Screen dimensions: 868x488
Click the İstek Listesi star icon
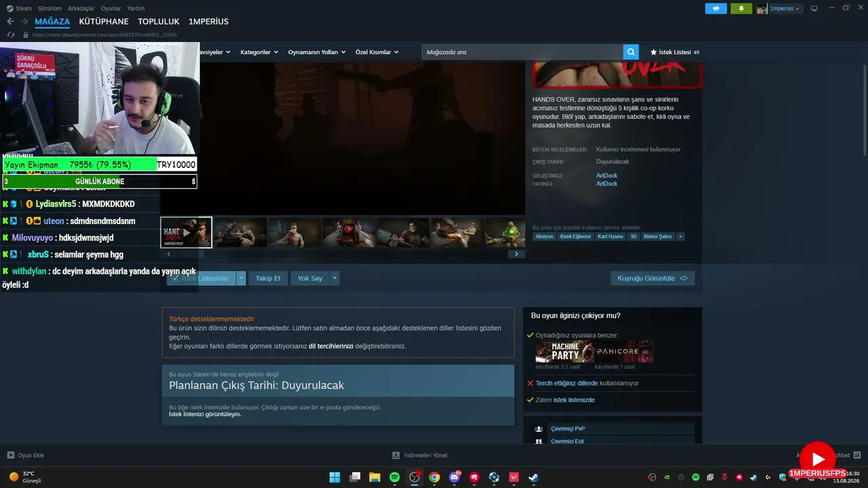pos(654,52)
